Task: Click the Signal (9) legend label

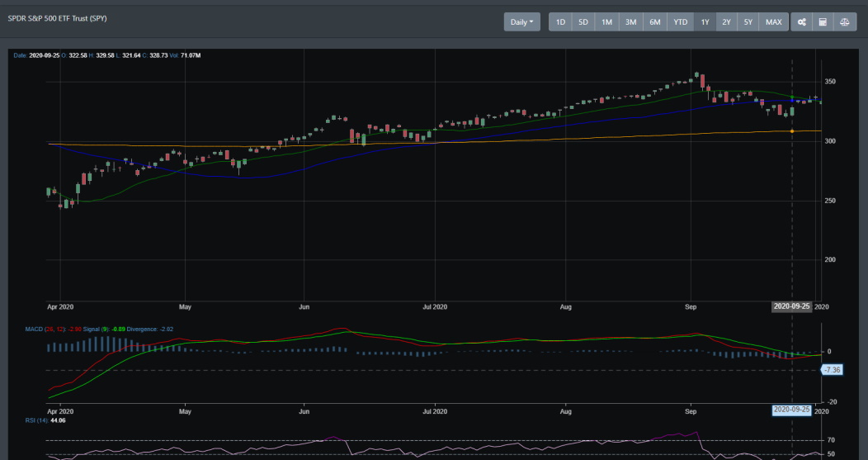Action: [x=96, y=330]
